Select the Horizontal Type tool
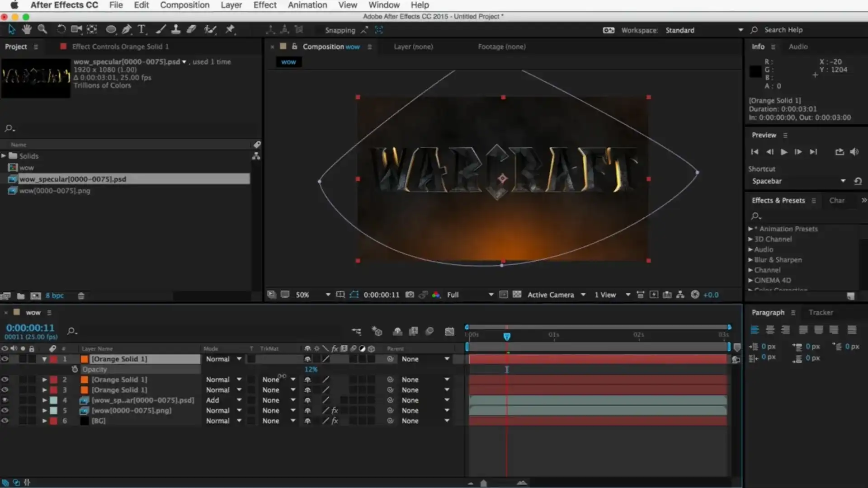 (x=142, y=30)
